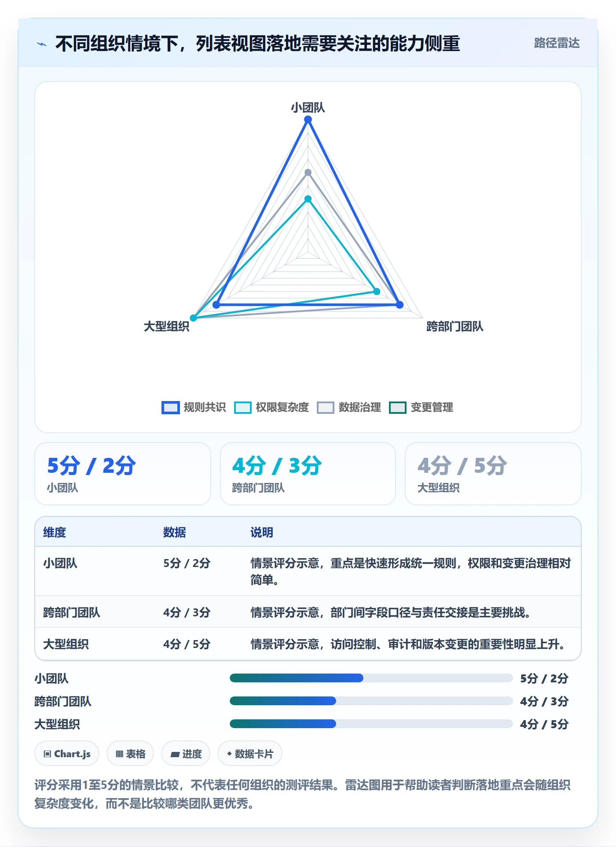Click the 小团队 axis label on radar chart
Screen dimensions: 616x847
[308, 107]
